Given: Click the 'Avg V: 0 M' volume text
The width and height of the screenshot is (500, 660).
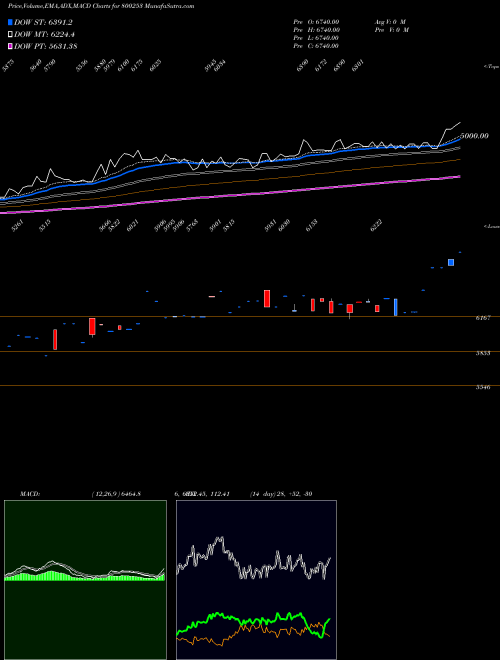Looking at the screenshot, I should pos(390,22).
